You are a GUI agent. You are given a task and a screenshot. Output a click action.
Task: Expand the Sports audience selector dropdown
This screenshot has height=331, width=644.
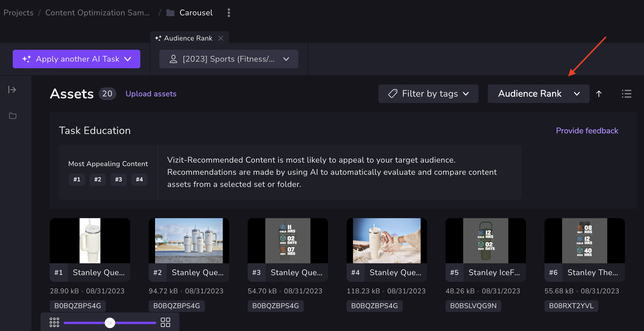229,59
